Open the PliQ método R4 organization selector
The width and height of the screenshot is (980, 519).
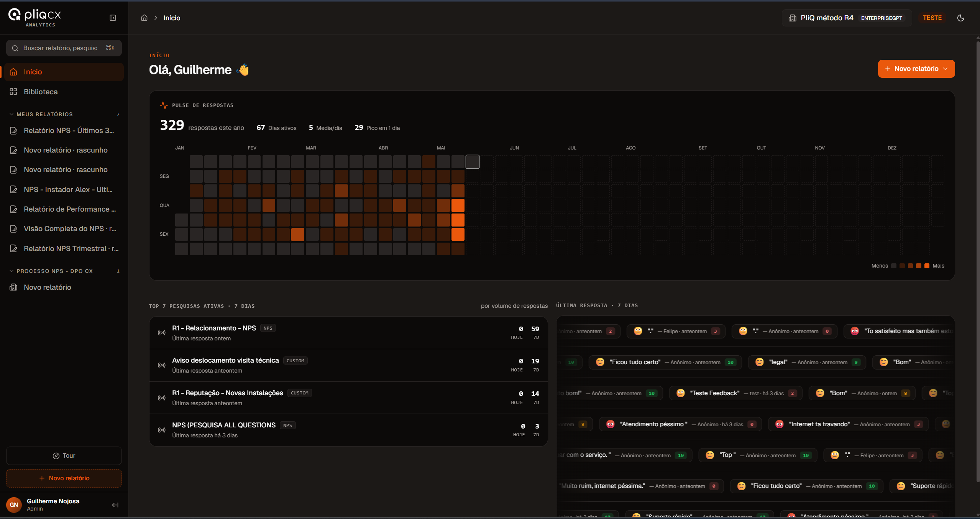tap(846, 18)
